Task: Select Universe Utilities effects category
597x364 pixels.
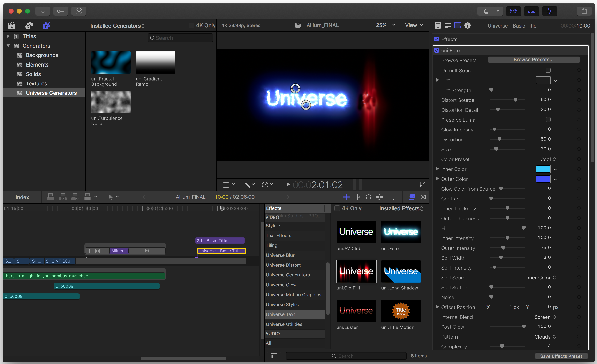Action: 294,324
